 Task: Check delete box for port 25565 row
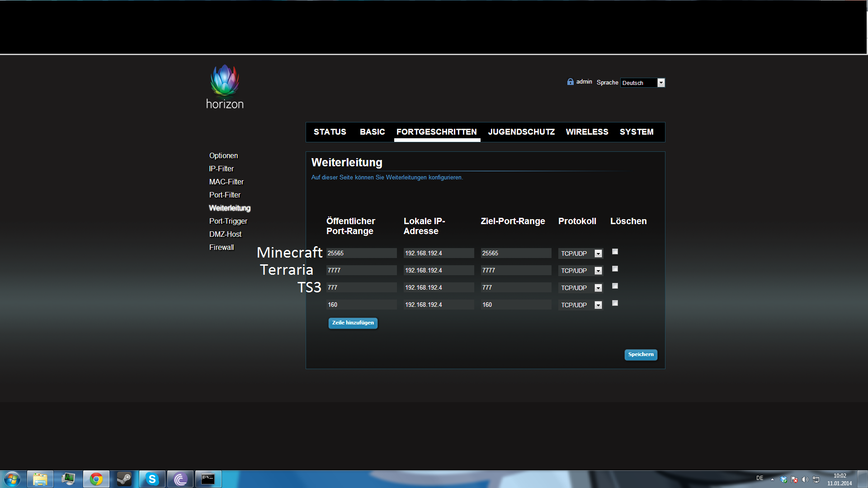615,252
